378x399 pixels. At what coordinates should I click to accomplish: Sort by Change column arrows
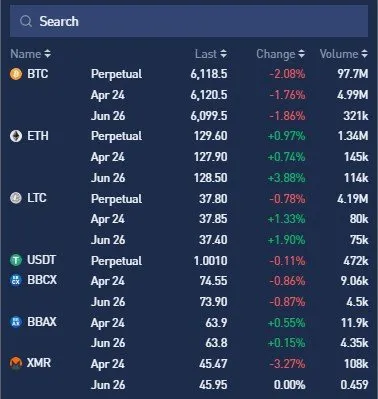tap(301, 54)
